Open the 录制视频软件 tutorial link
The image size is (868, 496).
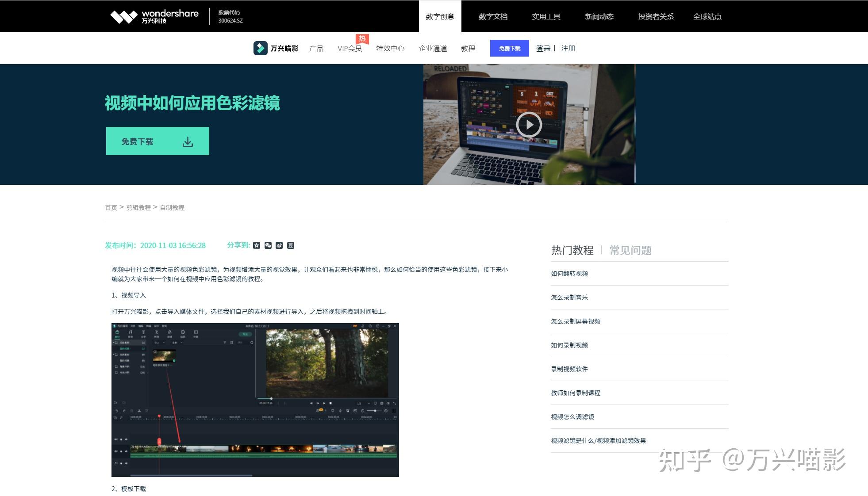[569, 369]
